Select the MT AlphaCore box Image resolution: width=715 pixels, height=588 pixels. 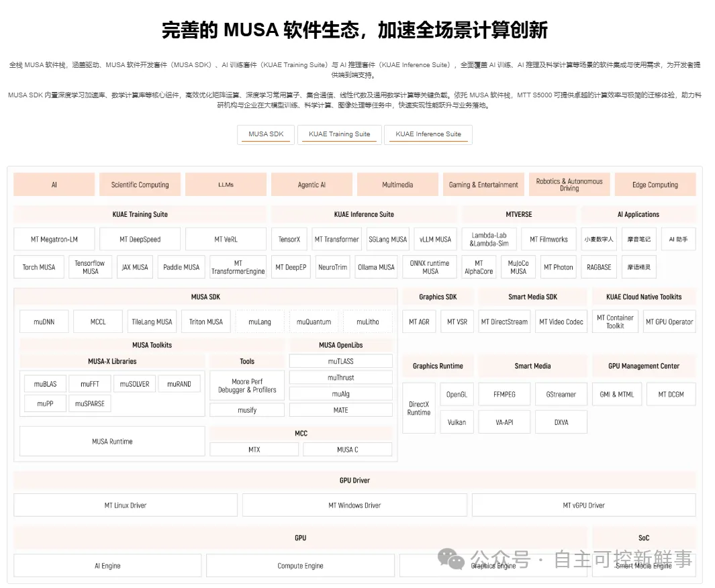coord(479,267)
